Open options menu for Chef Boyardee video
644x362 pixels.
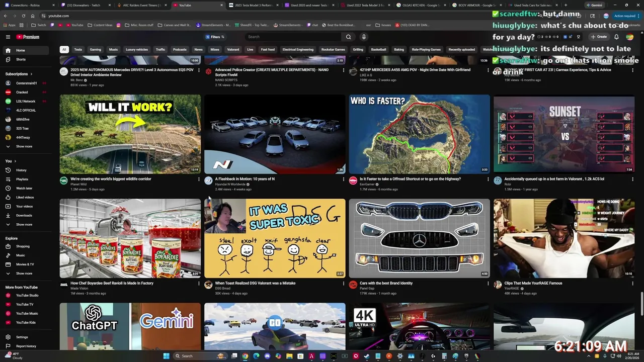point(199,284)
